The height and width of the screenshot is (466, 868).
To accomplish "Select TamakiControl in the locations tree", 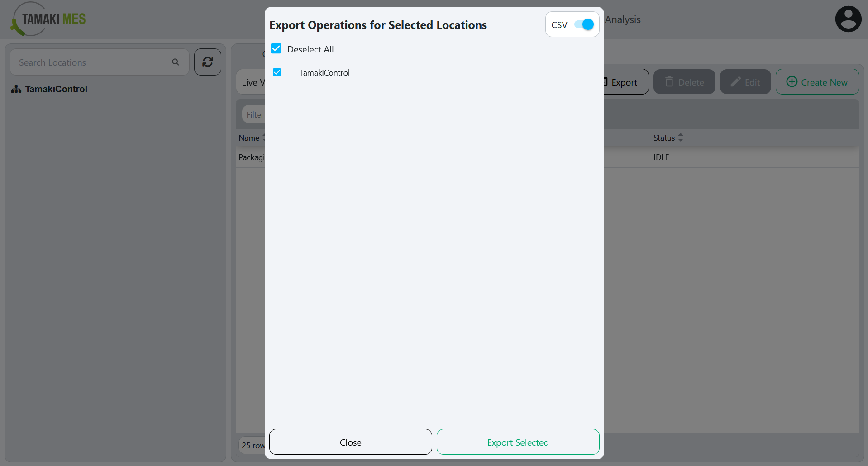I will (x=56, y=89).
